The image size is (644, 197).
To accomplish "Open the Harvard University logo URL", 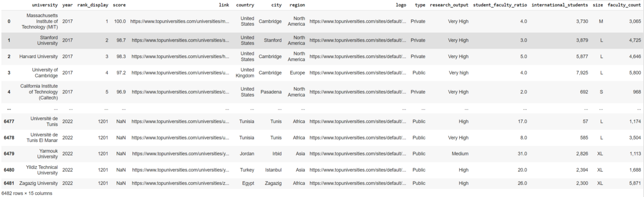I will click(x=358, y=57).
